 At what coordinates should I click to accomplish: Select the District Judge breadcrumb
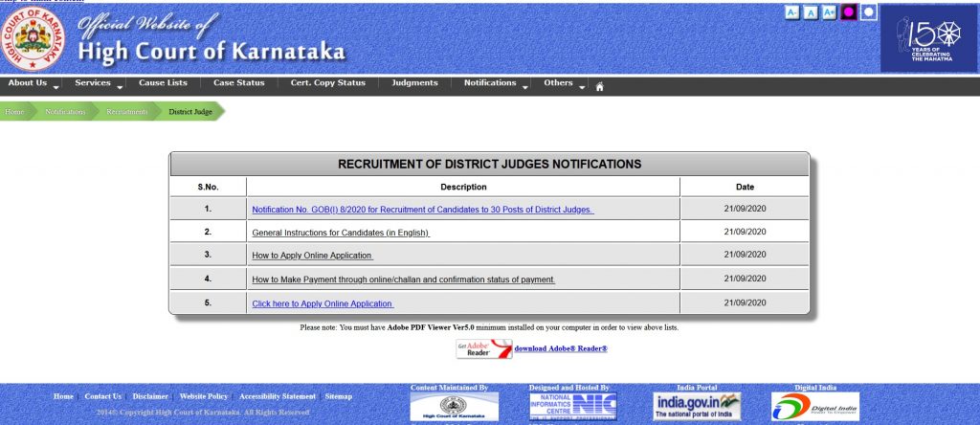point(190,112)
